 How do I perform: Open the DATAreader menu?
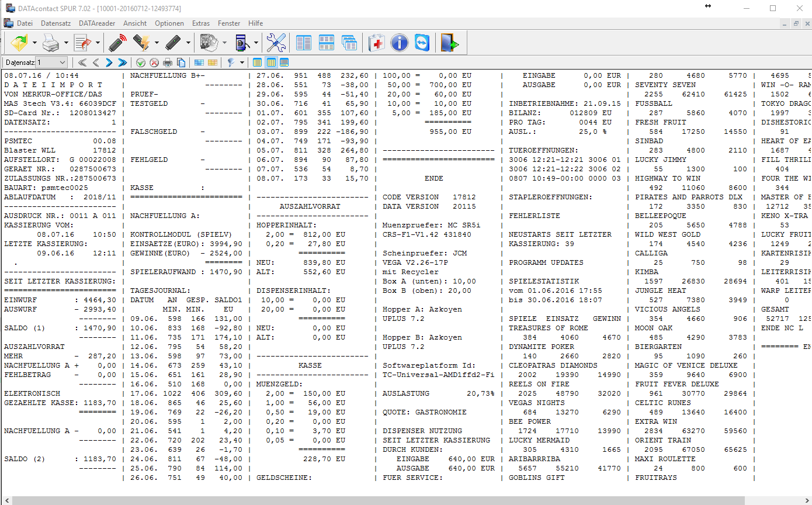[97, 23]
